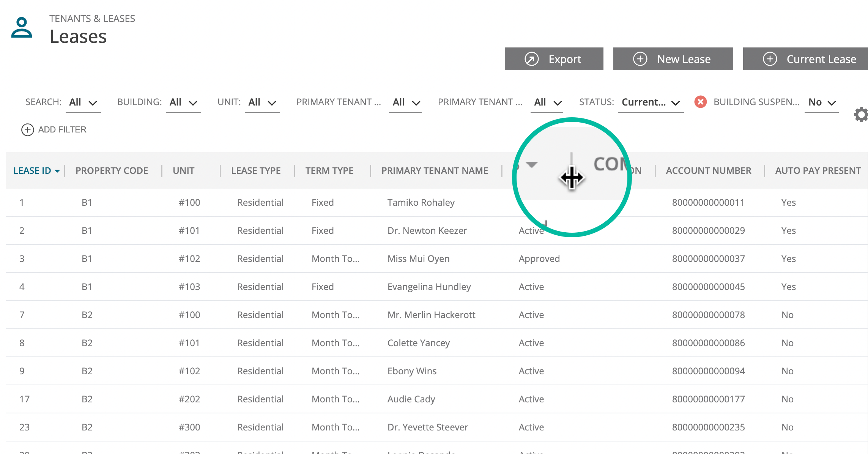The height and width of the screenshot is (454, 868).
Task: Click the tenant person icon beside Leases
Action: coord(22,27)
